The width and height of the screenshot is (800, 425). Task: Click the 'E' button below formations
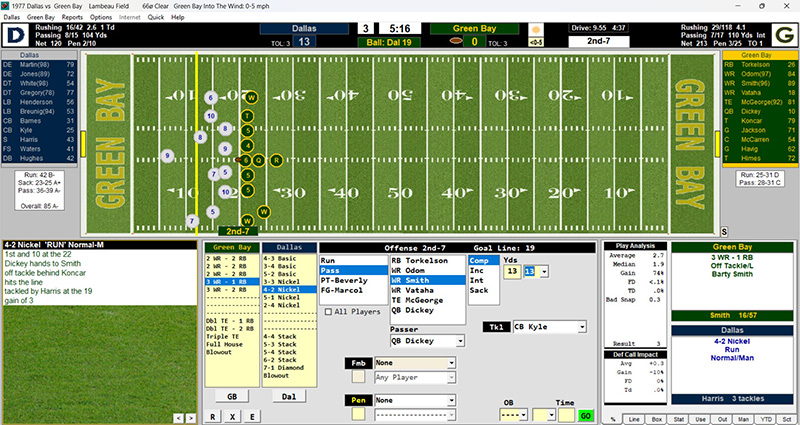coord(252,416)
